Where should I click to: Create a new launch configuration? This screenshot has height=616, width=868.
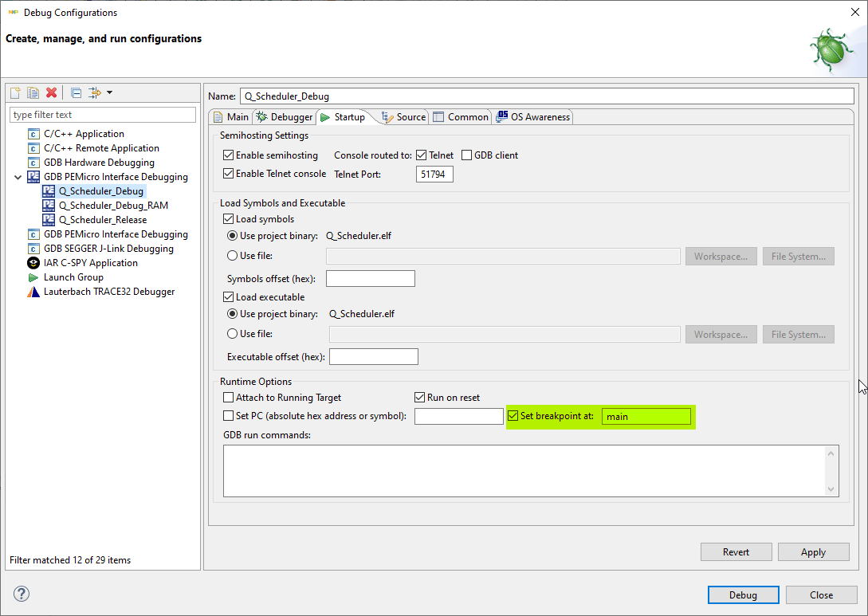point(14,92)
